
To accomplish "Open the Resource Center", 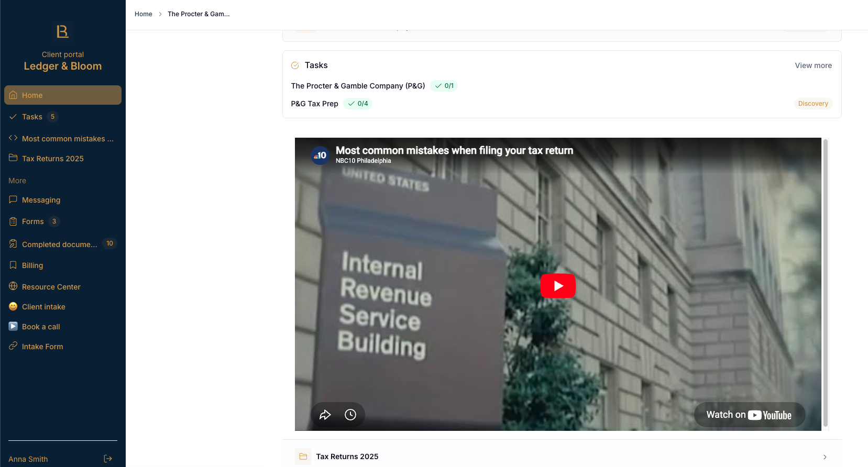I will tap(63, 287).
